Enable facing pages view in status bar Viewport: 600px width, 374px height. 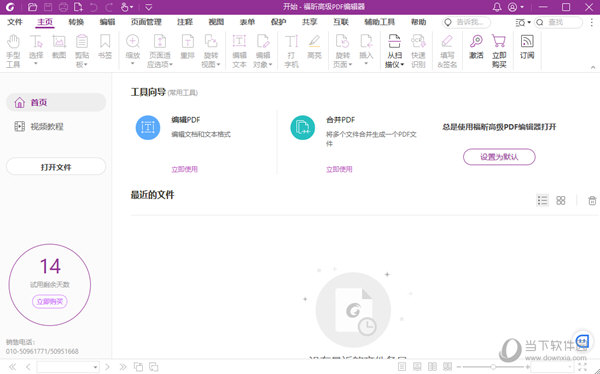click(x=432, y=367)
